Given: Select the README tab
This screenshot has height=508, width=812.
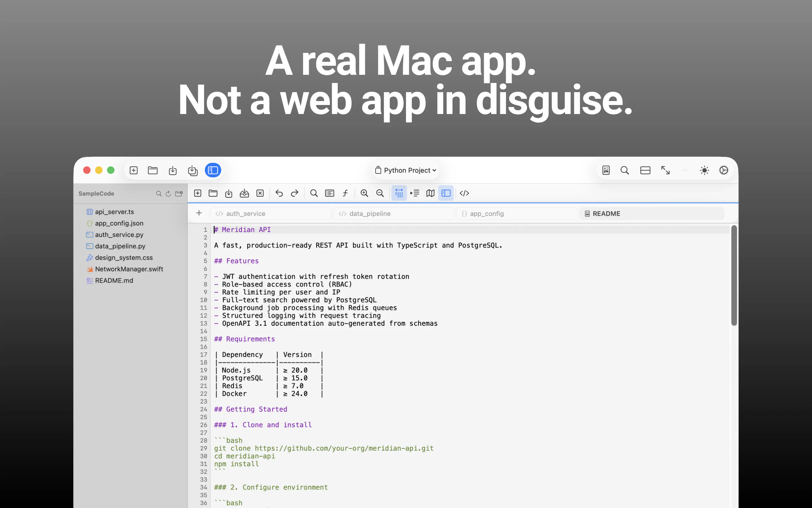Looking at the screenshot, I should point(652,214).
